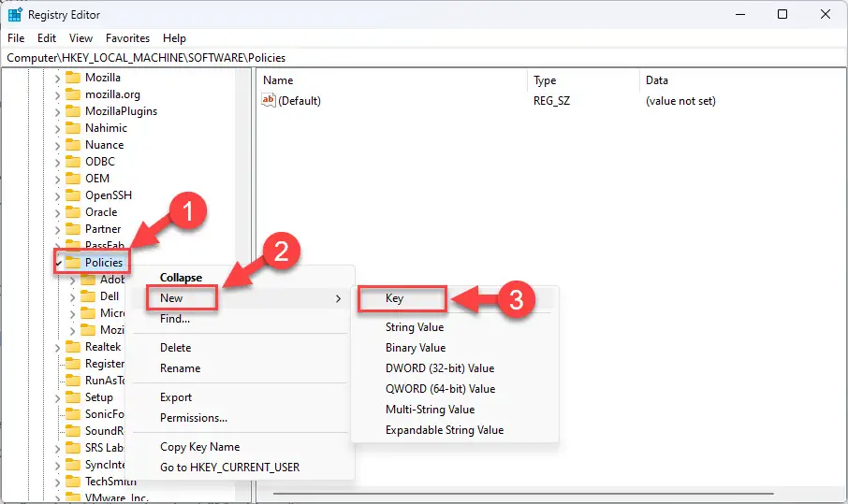848x504 pixels.
Task: Choose Find... in the context menu
Action: (241, 319)
